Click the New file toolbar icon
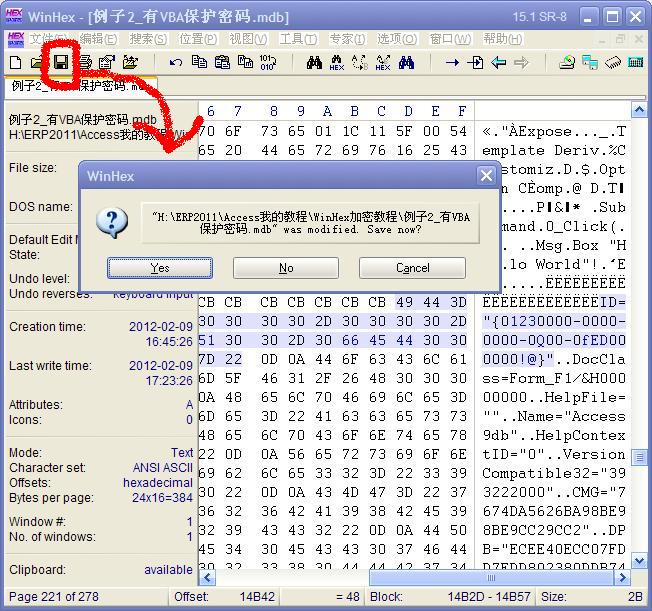Viewport: 652px width, 611px height. pos(15,63)
